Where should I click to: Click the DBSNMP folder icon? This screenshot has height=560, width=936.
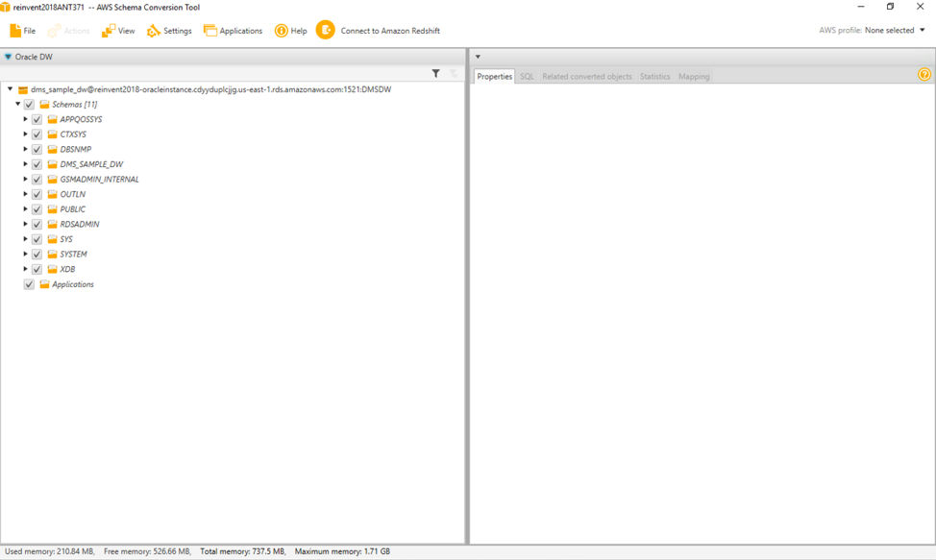tap(53, 149)
